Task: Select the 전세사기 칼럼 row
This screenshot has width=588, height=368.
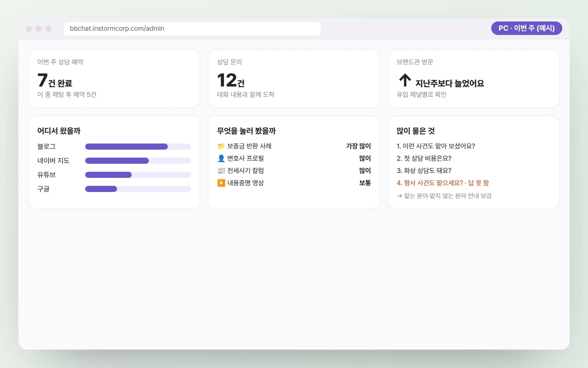Action: (294, 171)
